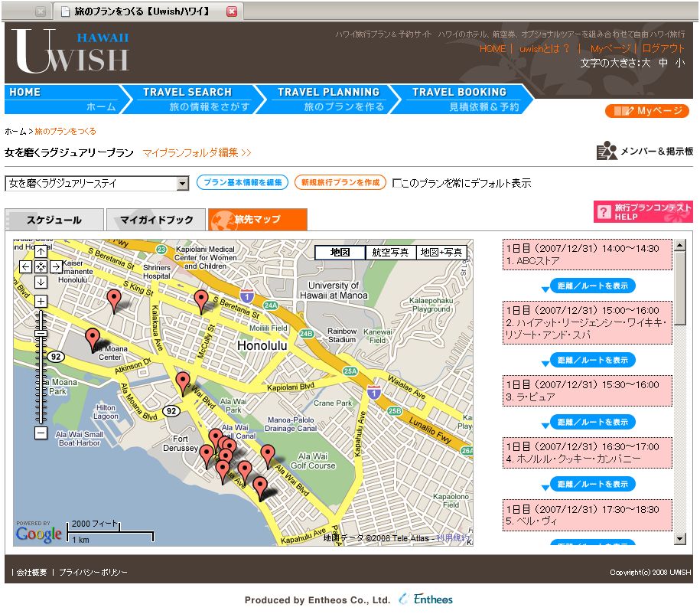Image resolution: width=700 pixels, height=614 pixels.
Task: Click the Entheos logo in the footer
Action: point(426,599)
